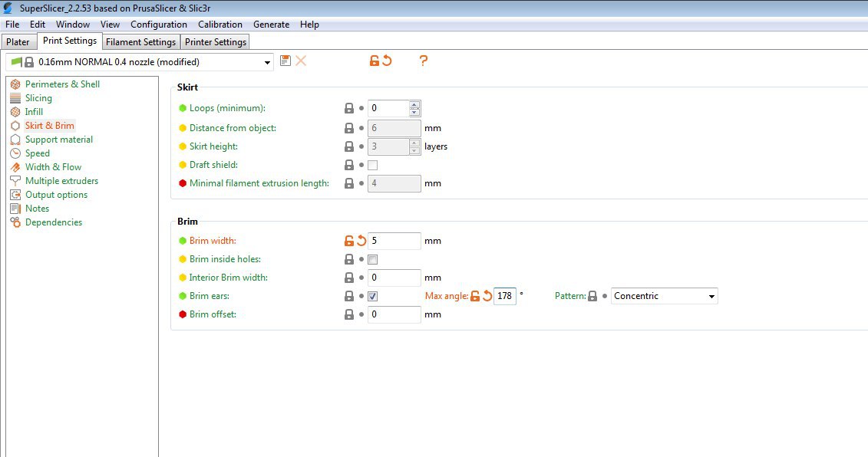Toggle the Brim inside holes checkbox

click(x=372, y=259)
